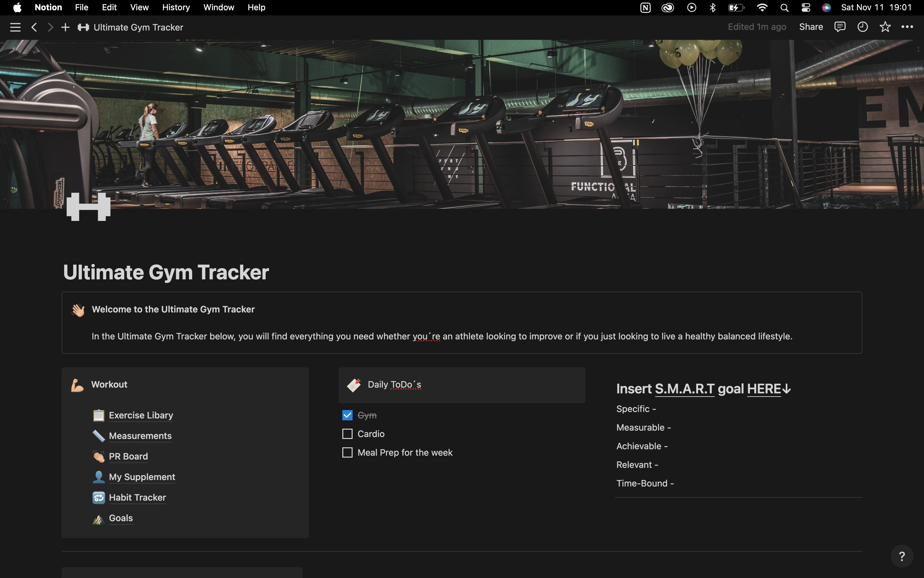Click the repeat icon by Habit Tracker
Viewport: 924px width, 578px height.
(x=98, y=497)
